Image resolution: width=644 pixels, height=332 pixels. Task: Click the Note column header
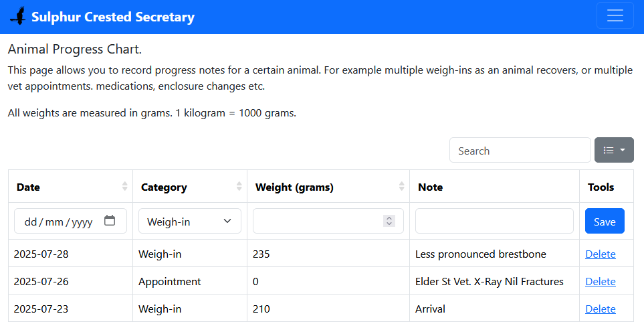(x=431, y=187)
